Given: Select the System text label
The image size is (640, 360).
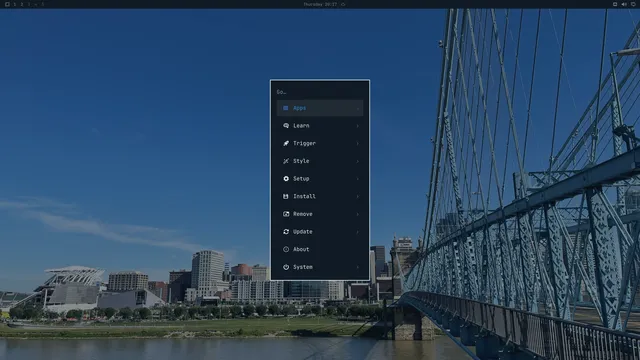Looking at the screenshot, I should tap(302, 267).
